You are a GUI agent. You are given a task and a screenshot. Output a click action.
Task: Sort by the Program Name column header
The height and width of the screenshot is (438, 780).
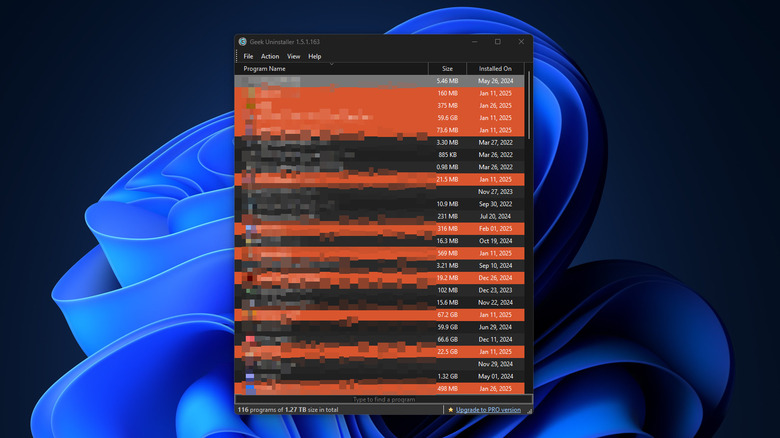coord(331,69)
